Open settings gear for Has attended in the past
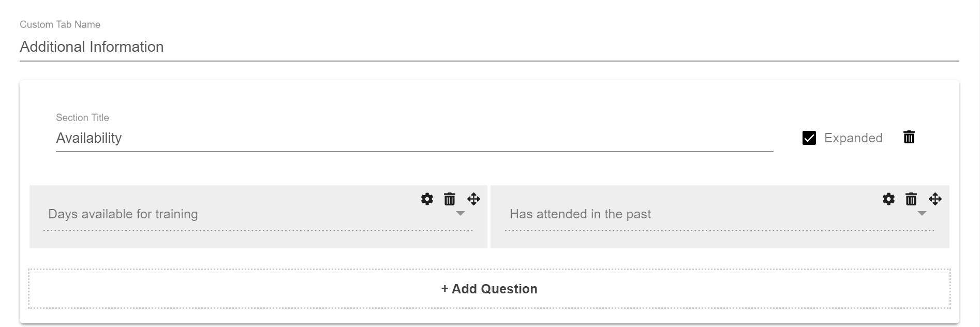 888,199
